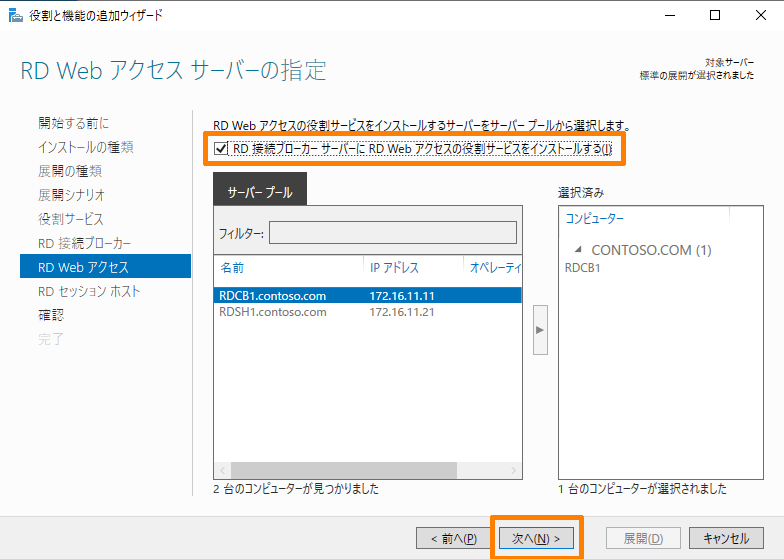Click the scrollbar left arrow in server pool
This screenshot has width=784, height=559.
tap(222, 470)
